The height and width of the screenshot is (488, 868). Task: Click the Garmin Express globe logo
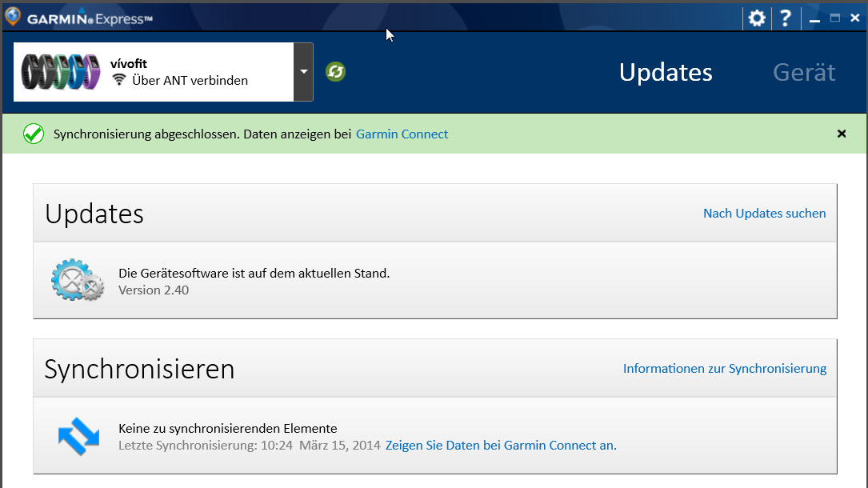coord(12,17)
